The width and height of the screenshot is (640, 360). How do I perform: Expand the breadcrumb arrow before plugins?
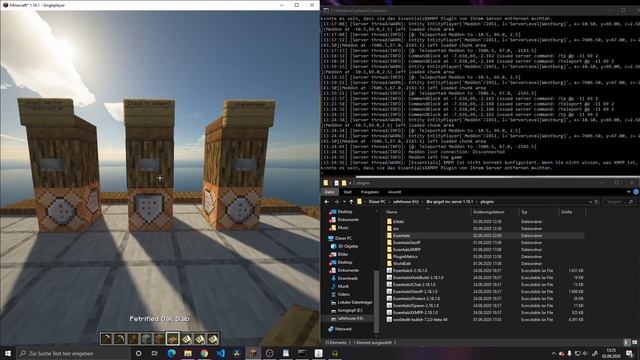(x=477, y=202)
